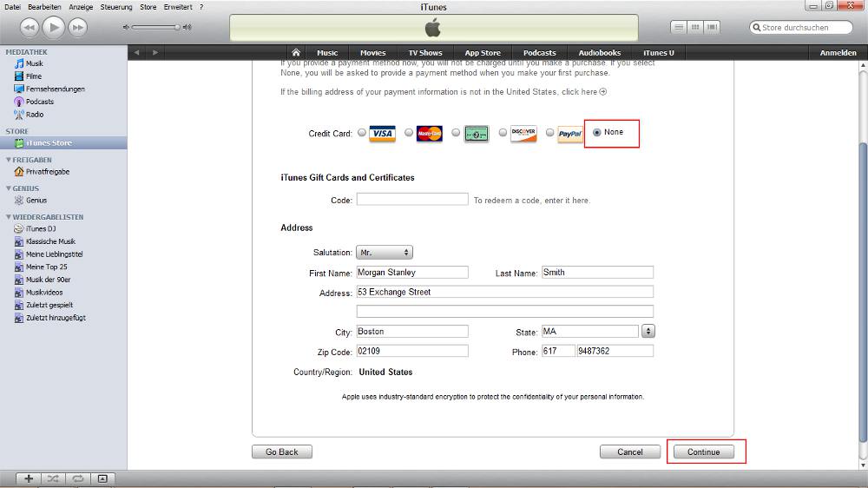Click the shuffle icon in the bottom bar
This screenshot has width=868, height=488.
tap(53, 478)
